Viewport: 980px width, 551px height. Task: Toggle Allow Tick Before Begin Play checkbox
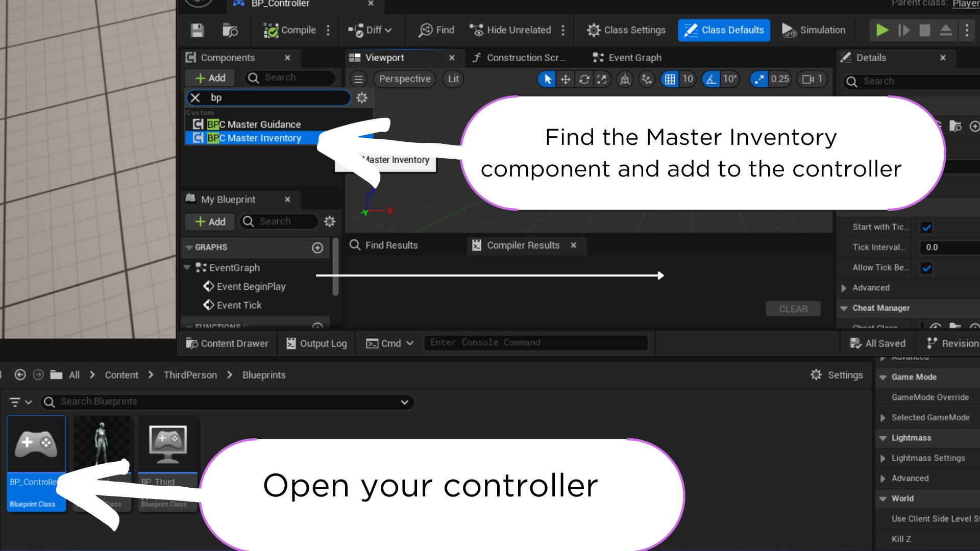tap(926, 268)
